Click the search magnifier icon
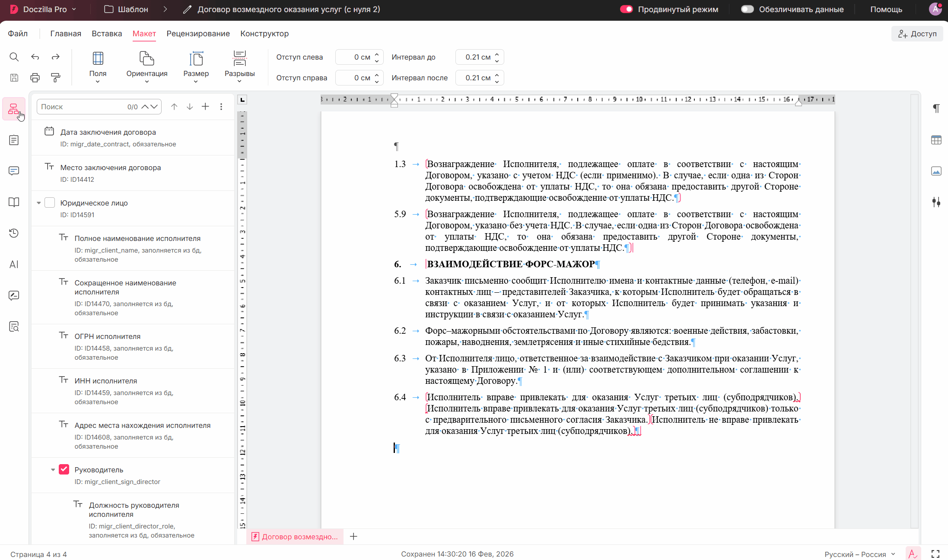Screen dimensions: 948x560 [x=14, y=57]
